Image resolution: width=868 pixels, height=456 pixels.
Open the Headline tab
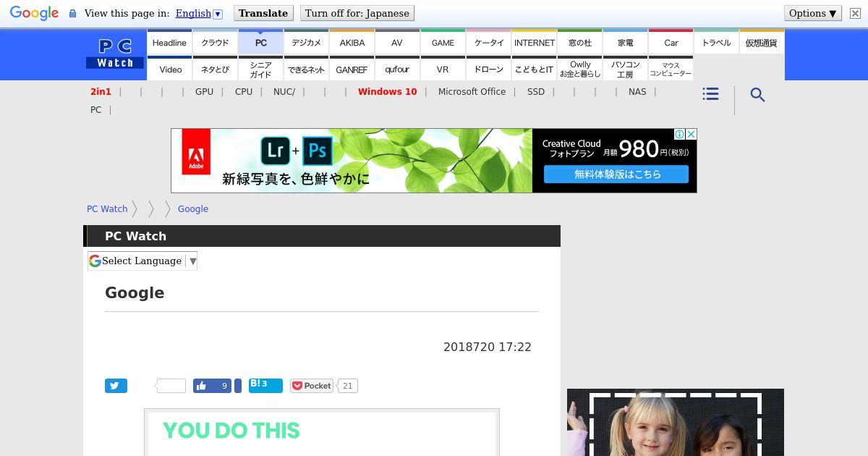click(169, 42)
